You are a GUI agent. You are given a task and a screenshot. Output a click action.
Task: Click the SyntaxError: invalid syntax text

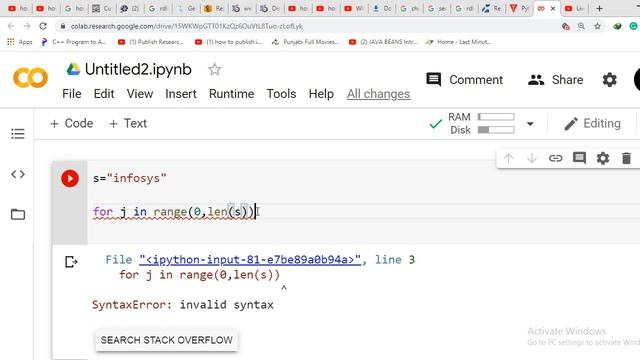182,304
